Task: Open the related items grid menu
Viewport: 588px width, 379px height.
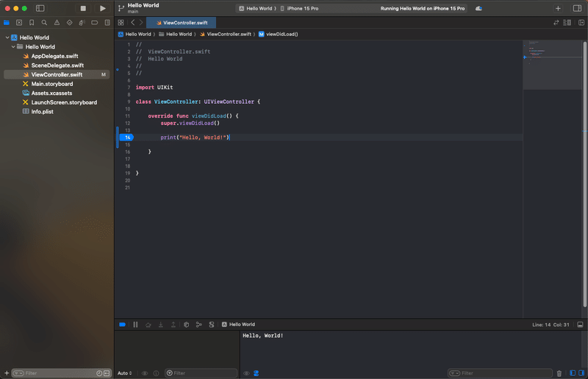Action: pyautogui.click(x=121, y=23)
